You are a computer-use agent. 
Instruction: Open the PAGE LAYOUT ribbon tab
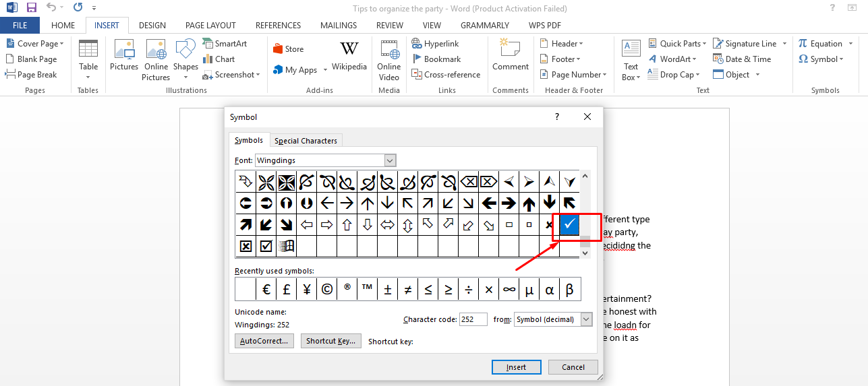pos(210,26)
